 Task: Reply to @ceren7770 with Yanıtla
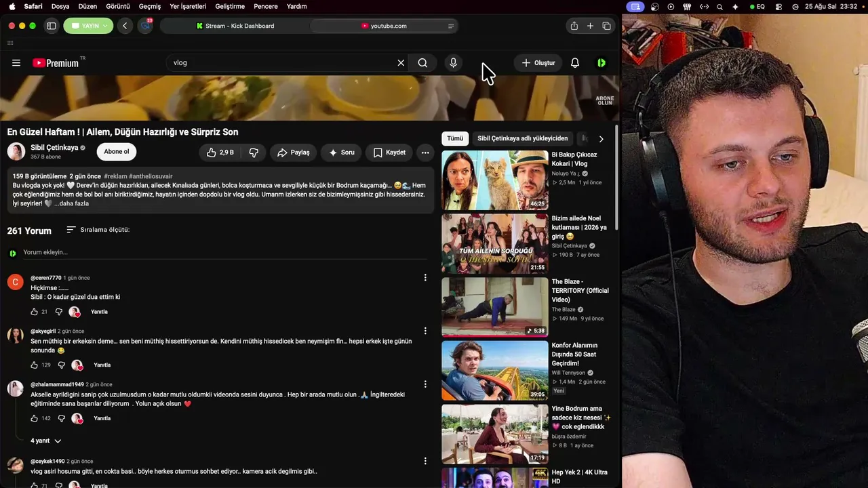[99, 312]
